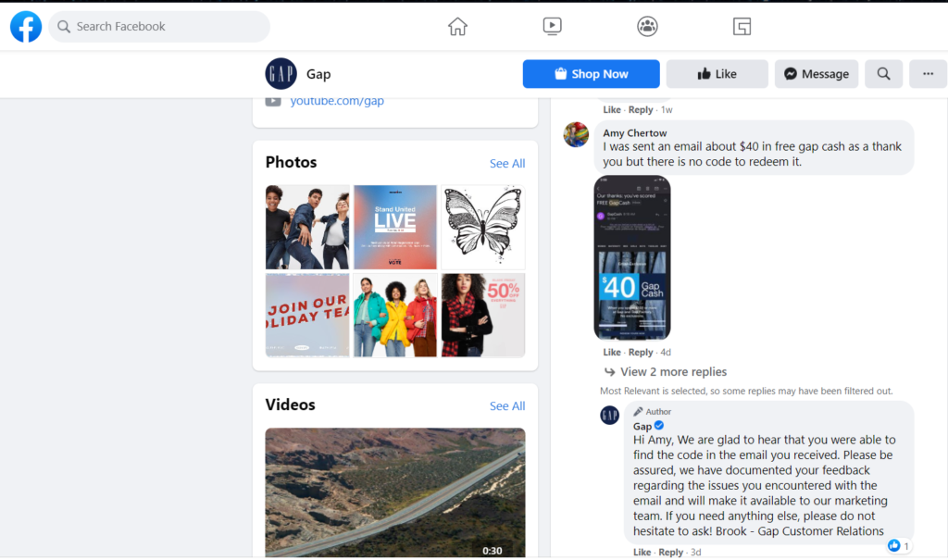This screenshot has height=560, width=948.
Task: Open the Groups icon
Action: [x=647, y=26]
